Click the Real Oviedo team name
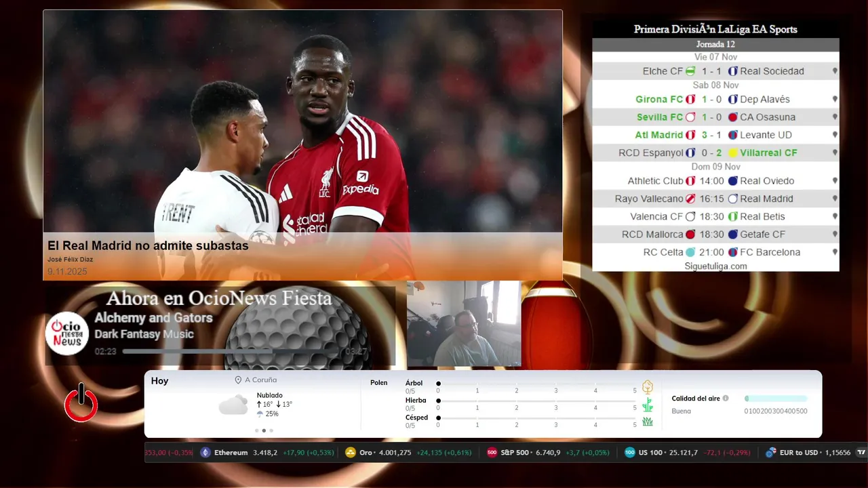 pos(767,181)
